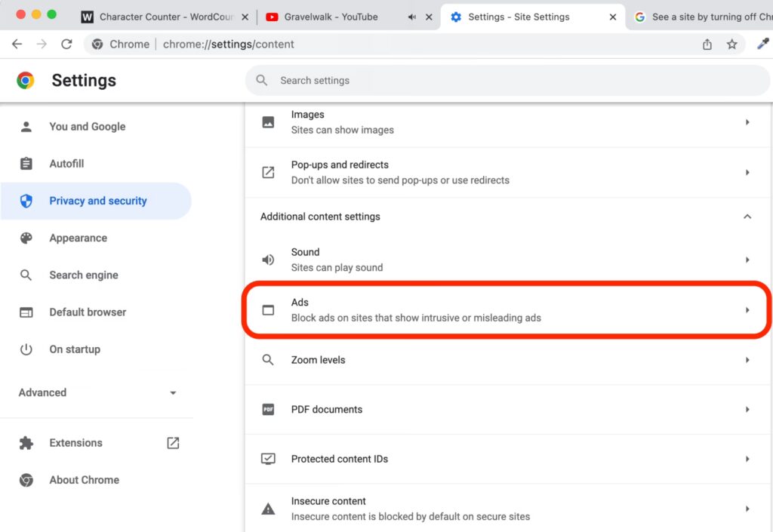
Task: Open Zoom levels settings arrow
Action: (747, 360)
